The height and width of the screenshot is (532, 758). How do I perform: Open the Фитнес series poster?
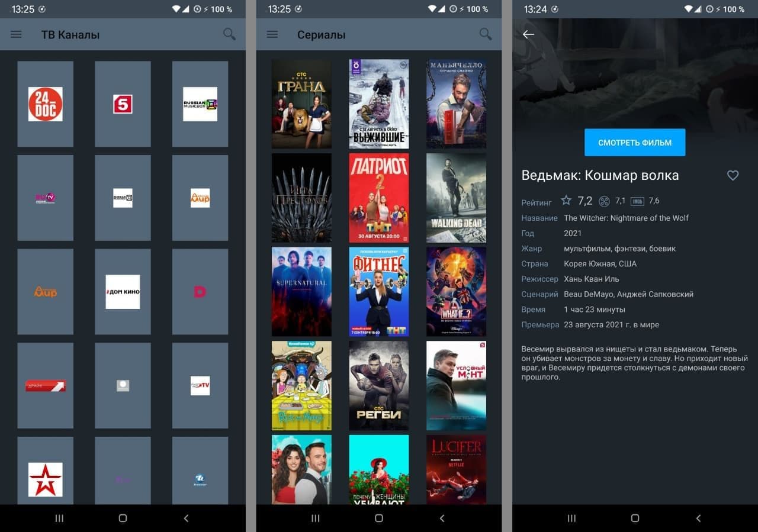point(379,292)
